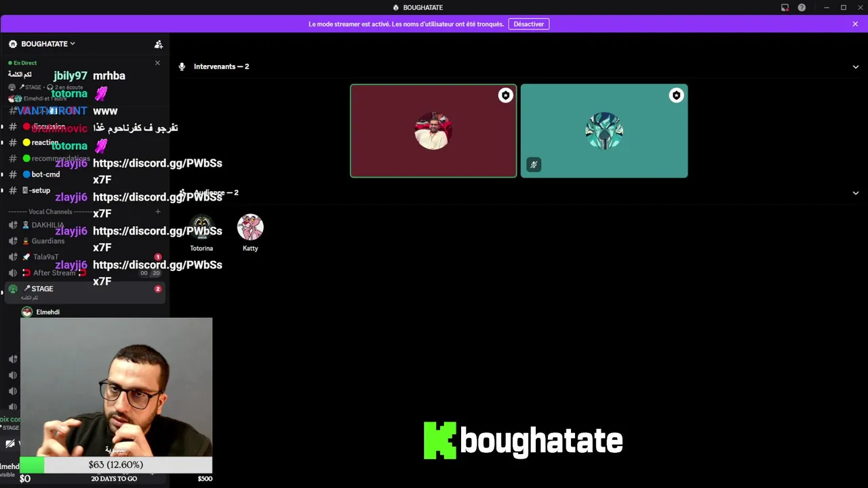Screen dimensions: 868x488
Task: Select the teal speaker tile
Action: [604, 131]
